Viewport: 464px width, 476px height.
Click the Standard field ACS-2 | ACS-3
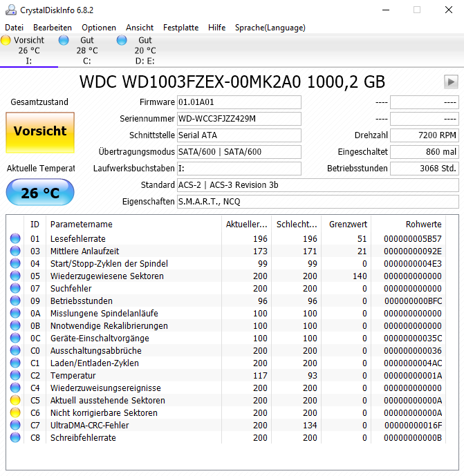[318, 185]
